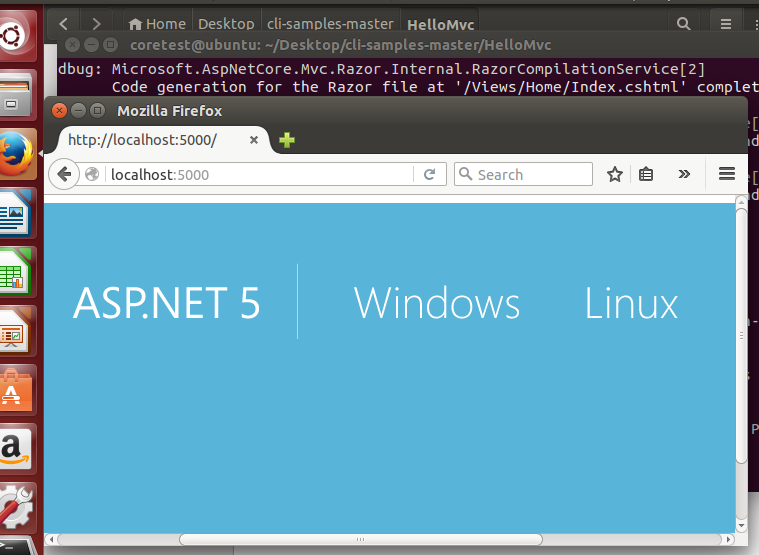Open the Firefox hamburger menu
This screenshot has width=759, height=555.
pyautogui.click(x=727, y=174)
